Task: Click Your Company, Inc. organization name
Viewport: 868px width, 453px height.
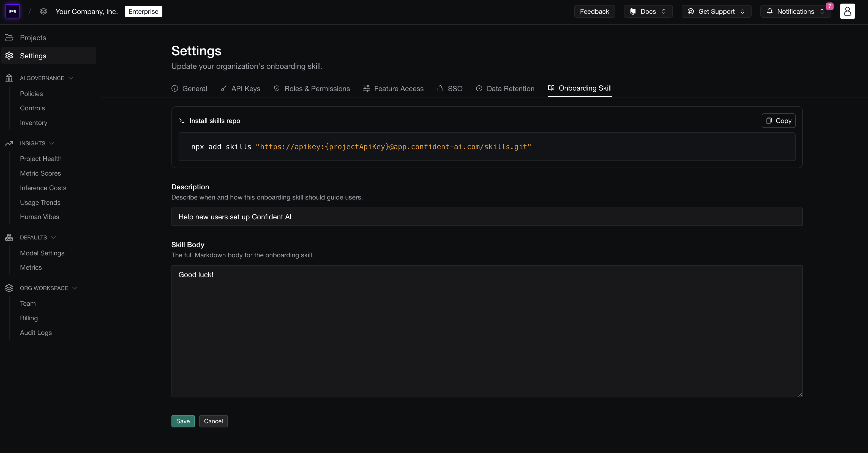Action: 87,12
